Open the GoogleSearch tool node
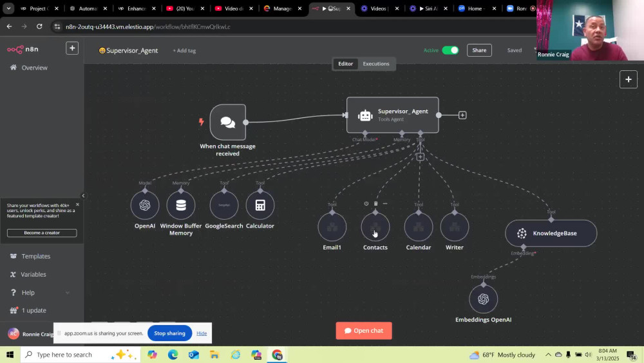 pyautogui.click(x=224, y=205)
